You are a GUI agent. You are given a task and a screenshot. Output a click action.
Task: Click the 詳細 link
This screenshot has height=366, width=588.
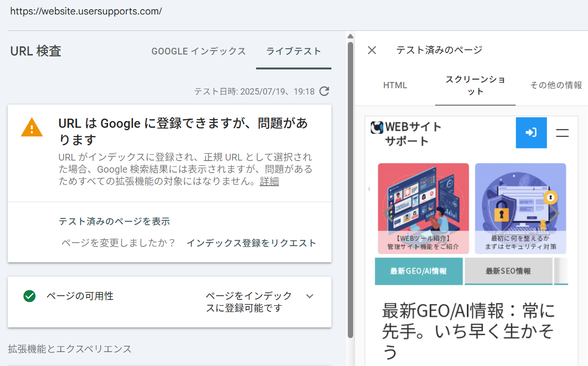coord(269,182)
